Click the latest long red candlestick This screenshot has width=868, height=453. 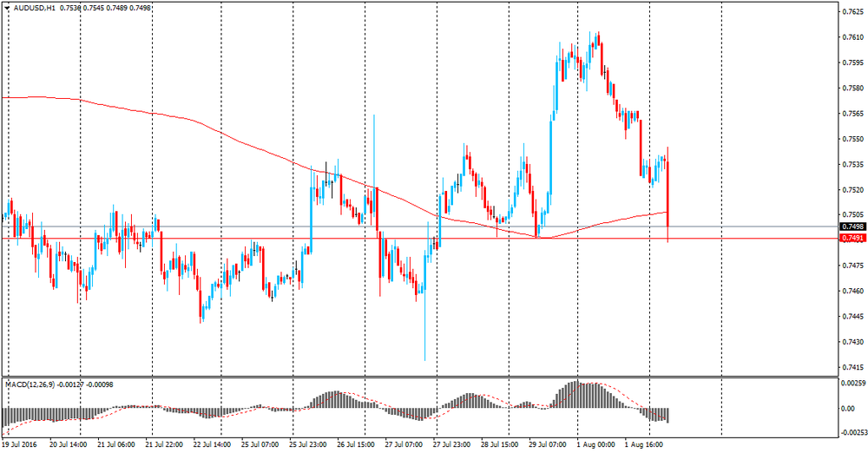click(668, 194)
